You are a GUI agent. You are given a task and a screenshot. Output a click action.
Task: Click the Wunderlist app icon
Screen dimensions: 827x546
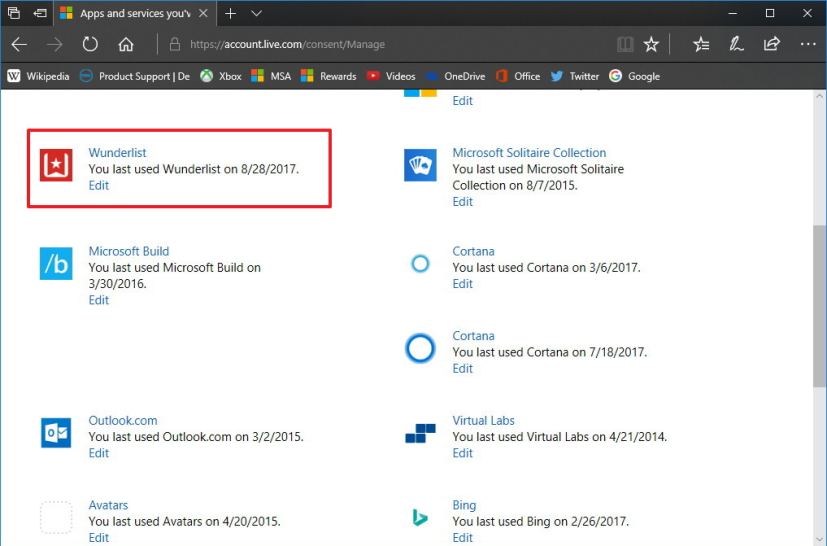(56, 165)
